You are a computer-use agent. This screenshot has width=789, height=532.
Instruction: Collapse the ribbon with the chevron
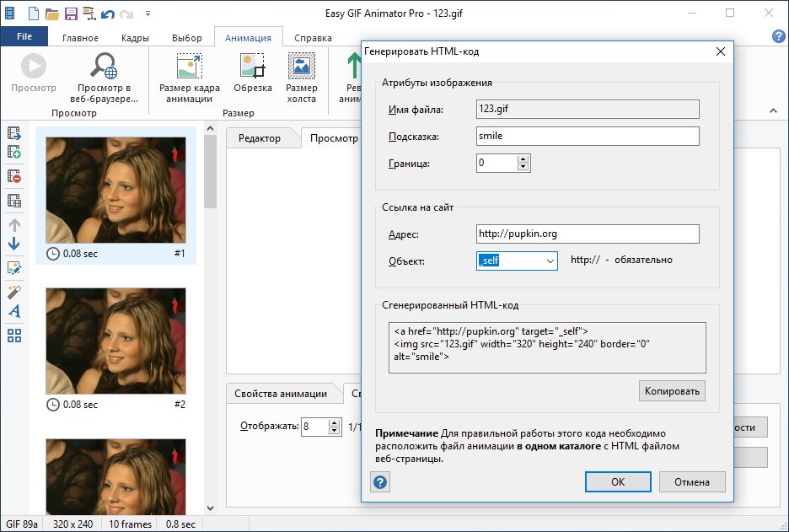click(773, 110)
